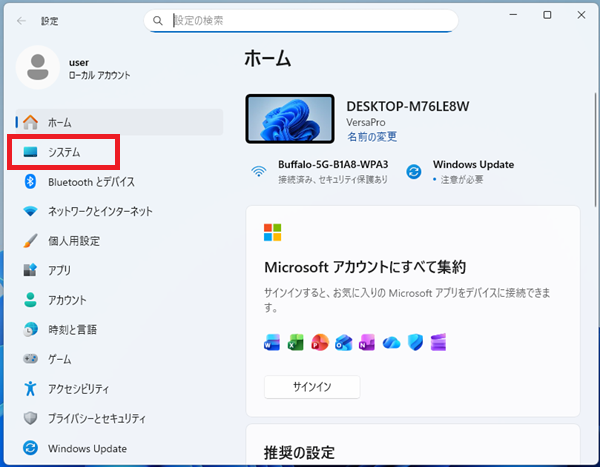This screenshot has height=467, width=600.
Task: Open ホーム in the sidebar
Action: pyautogui.click(x=119, y=122)
